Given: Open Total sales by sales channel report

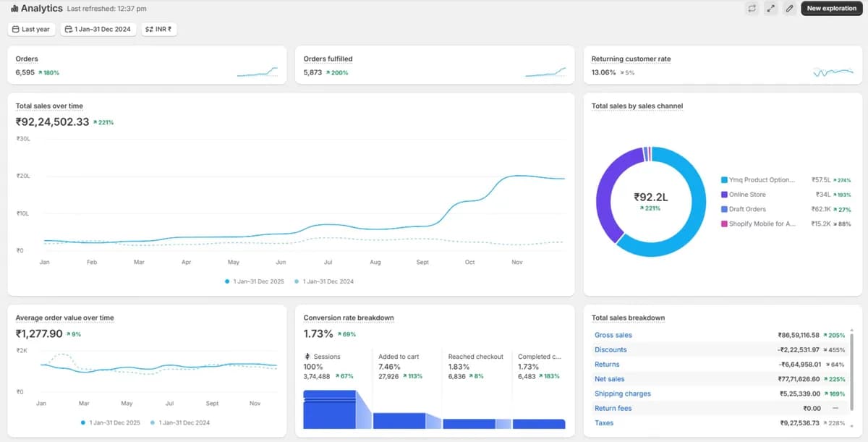Looking at the screenshot, I should (x=637, y=106).
